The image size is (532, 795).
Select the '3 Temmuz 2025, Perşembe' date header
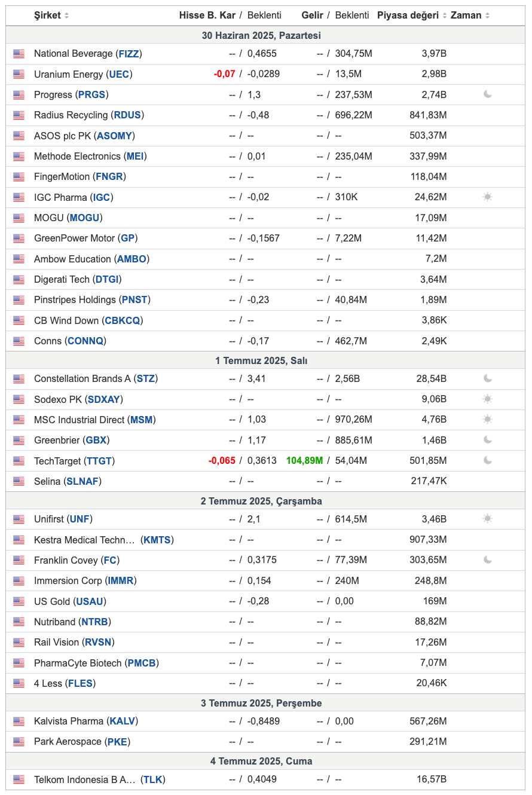(261, 703)
